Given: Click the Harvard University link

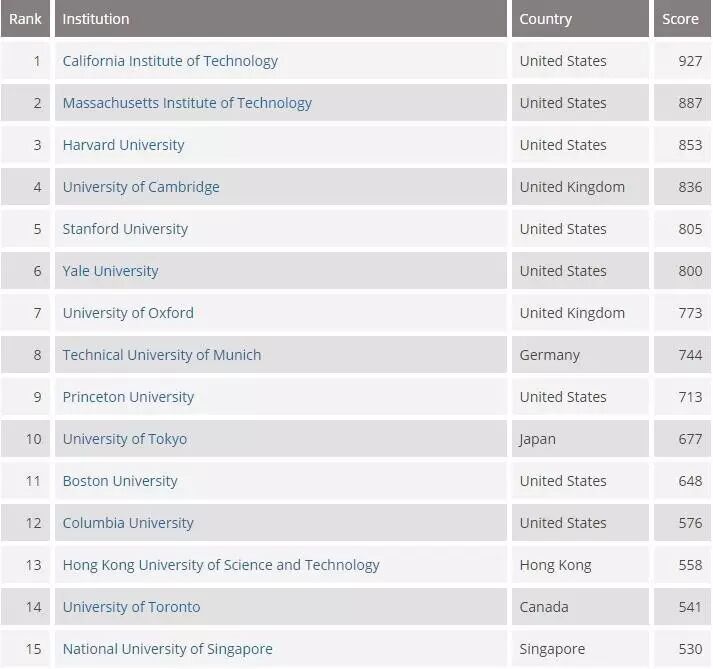Looking at the screenshot, I should pyautogui.click(x=124, y=145).
